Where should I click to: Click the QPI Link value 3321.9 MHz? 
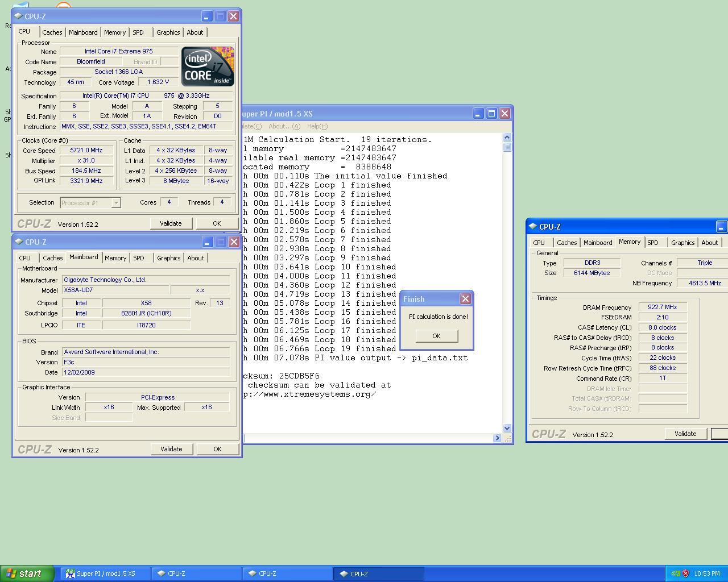[86, 181]
